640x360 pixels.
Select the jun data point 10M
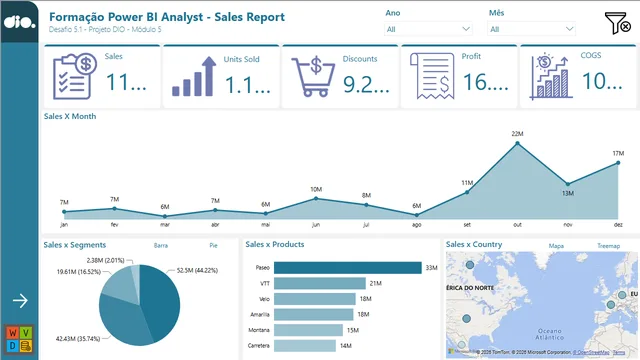pyautogui.click(x=316, y=199)
